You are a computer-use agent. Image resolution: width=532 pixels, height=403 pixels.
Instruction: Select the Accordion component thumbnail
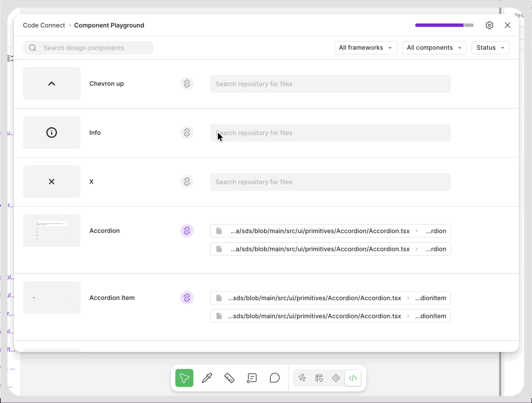52,231
